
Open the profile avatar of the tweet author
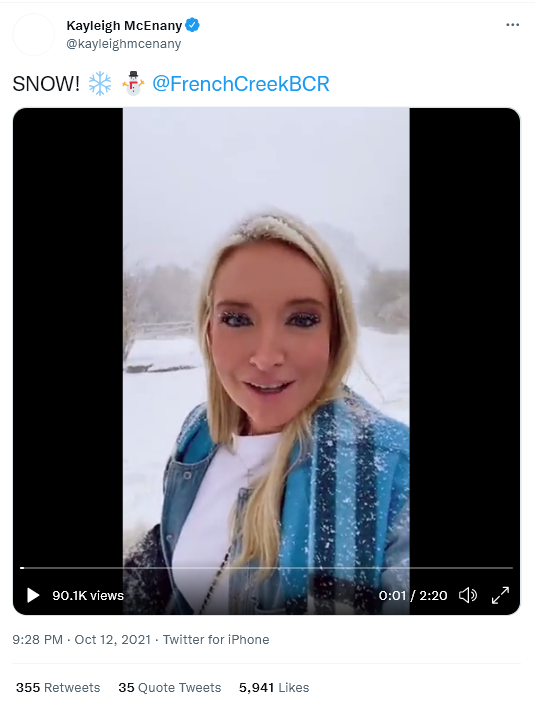pos(34,34)
